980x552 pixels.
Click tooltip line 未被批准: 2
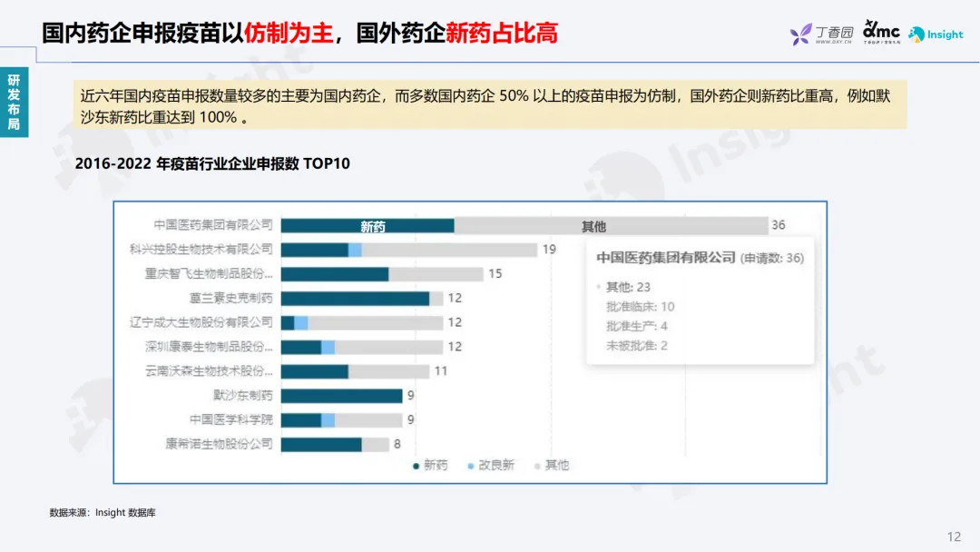click(x=636, y=346)
